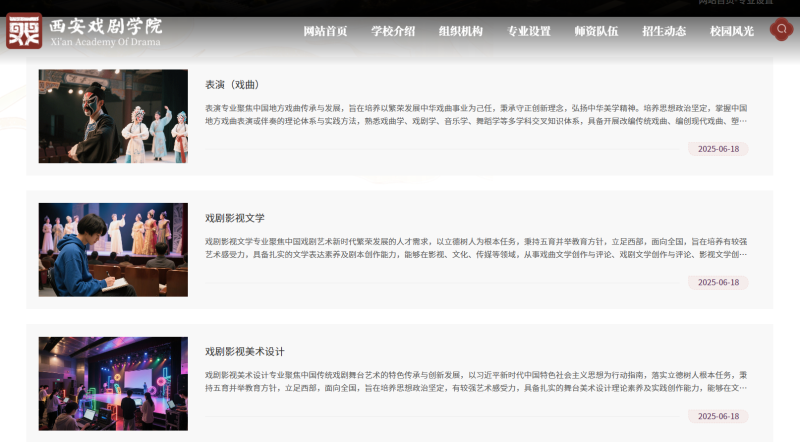Screen dimensions: 800x442
Task: Open the 专业设置 navigation item
Action: (x=528, y=31)
